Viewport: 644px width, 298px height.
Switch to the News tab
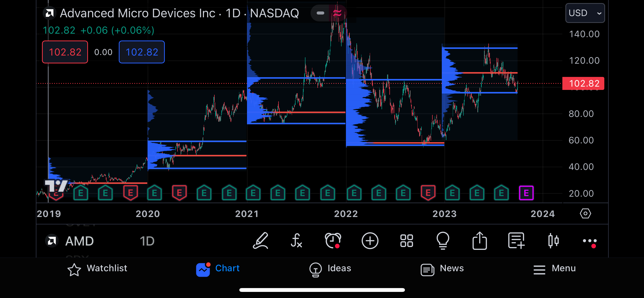click(442, 269)
